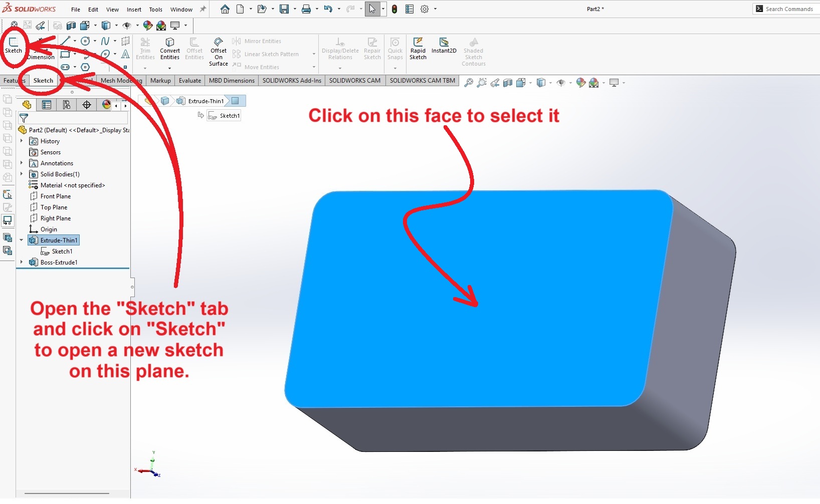Click the filter funnel in the feature tree
Screen dimensions: 820x504
coord(24,118)
